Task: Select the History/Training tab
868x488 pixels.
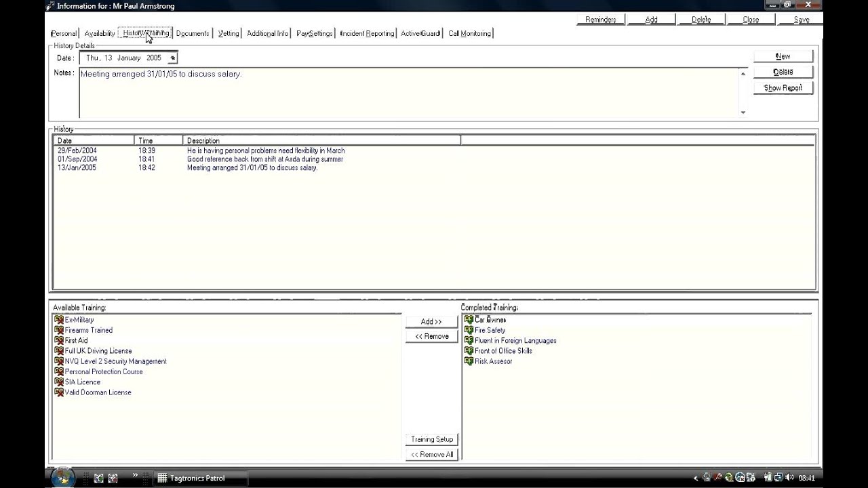Action: [x=146, y=33]
